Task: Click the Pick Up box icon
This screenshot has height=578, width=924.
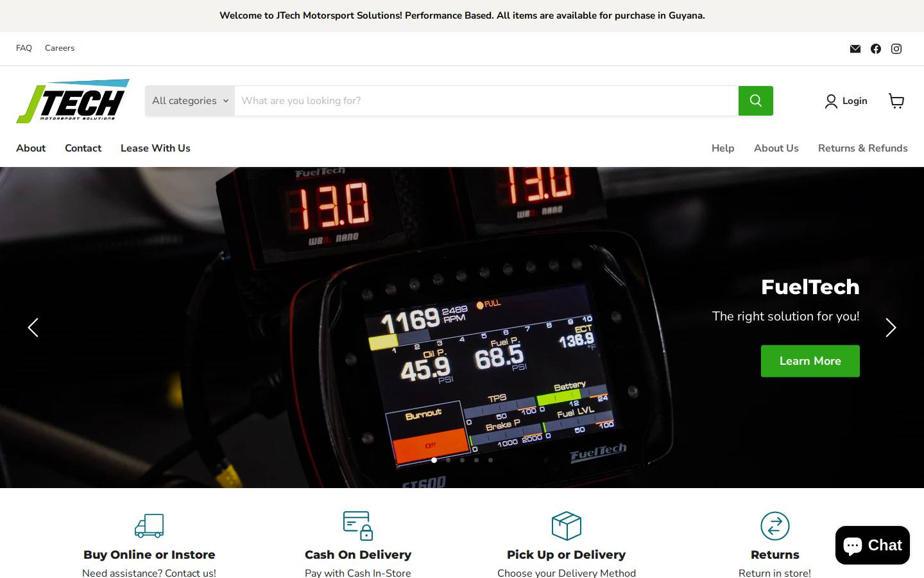Action: pyautogui.click(x=567, y=525)
